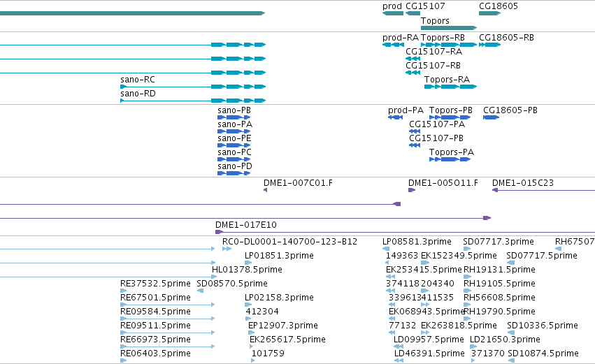Image resolution: width=595 pixels, height=364 pixels.
Task: Select EST RE09511.5prime
Action: click(x=168, y=333)
